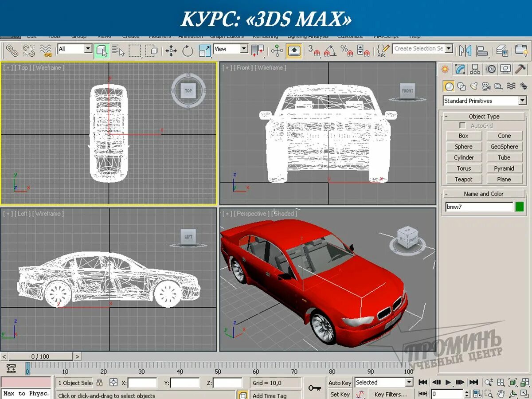Click the 0 / 100 time slider
The image size is (532, 399).
tap(40, 356)
